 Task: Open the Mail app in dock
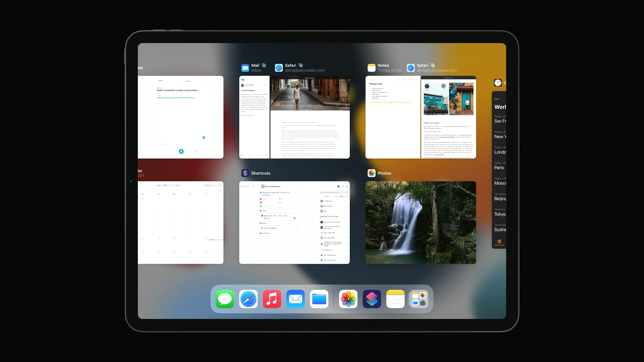point(296,299)
